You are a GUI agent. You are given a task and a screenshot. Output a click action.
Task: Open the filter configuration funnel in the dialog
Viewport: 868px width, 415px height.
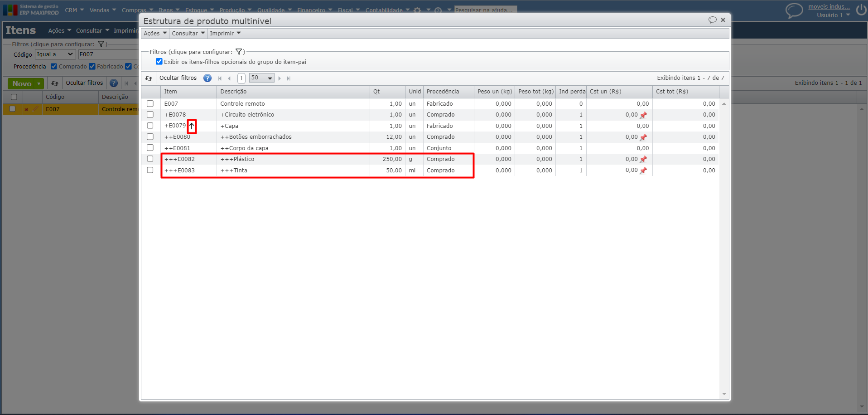[239, 52]
